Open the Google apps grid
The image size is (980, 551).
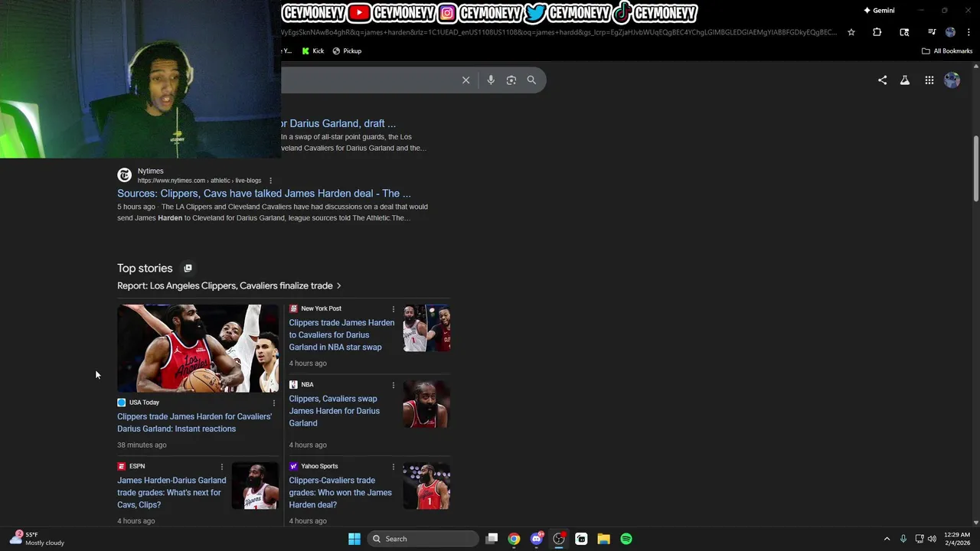(x=929, y=80)
